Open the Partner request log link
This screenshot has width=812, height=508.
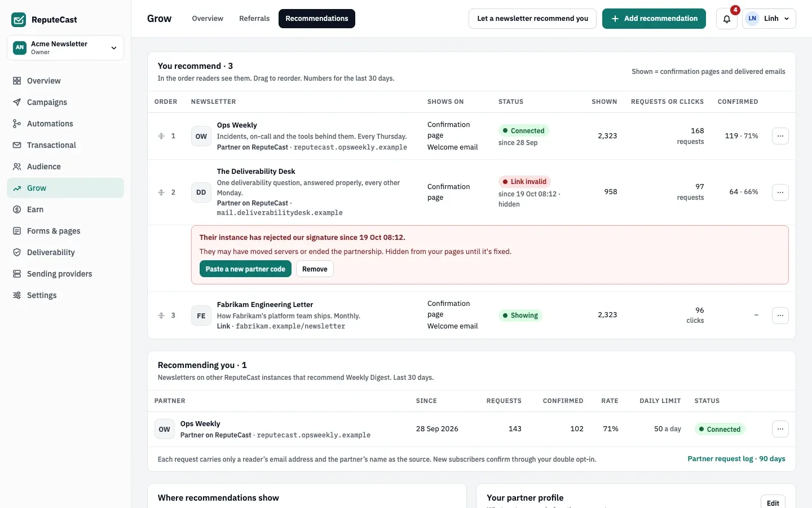pyautogui.click(x=736, y=459)
